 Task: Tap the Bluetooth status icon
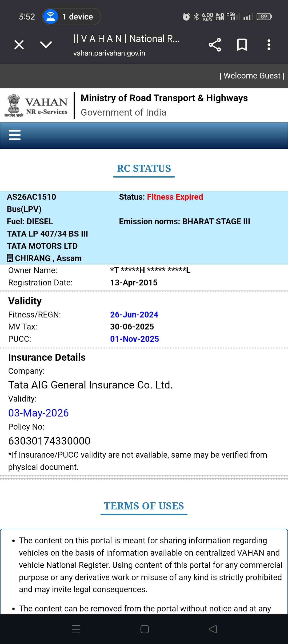(196, 17)
